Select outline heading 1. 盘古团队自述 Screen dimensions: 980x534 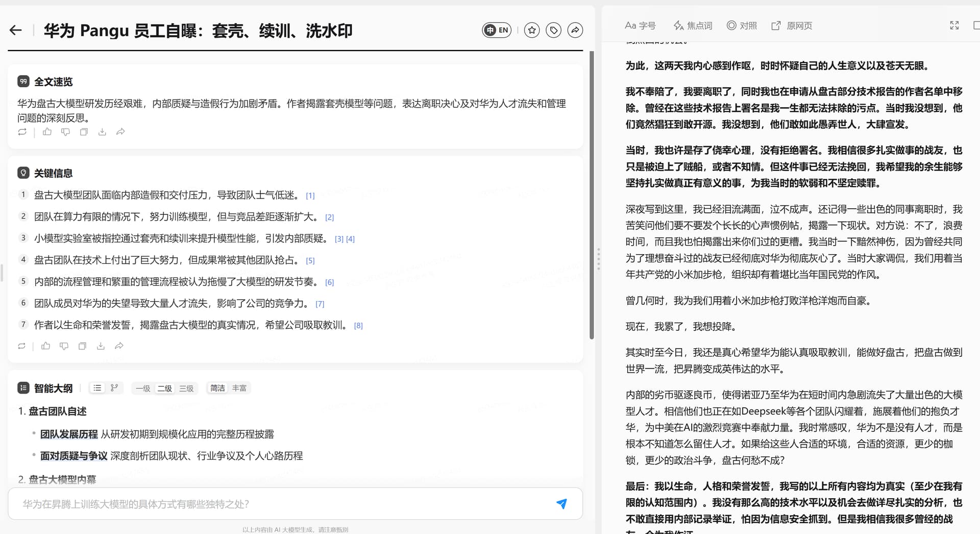click(52, 411)
